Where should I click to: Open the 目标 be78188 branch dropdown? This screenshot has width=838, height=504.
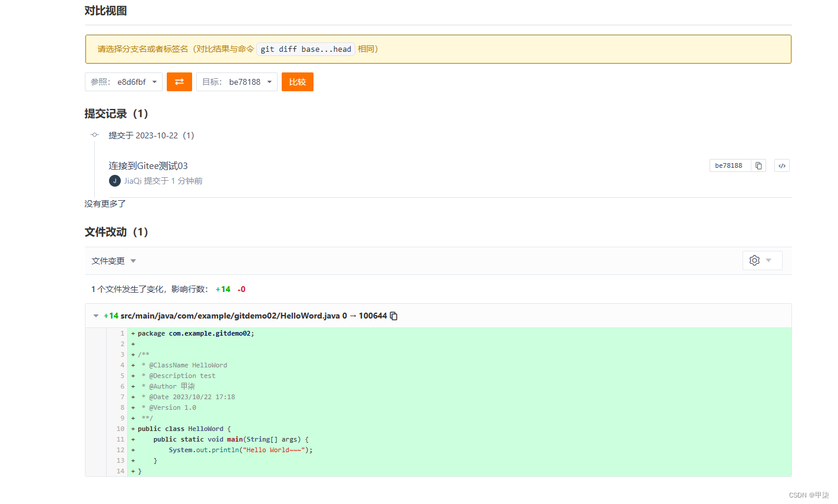(237, 82)
